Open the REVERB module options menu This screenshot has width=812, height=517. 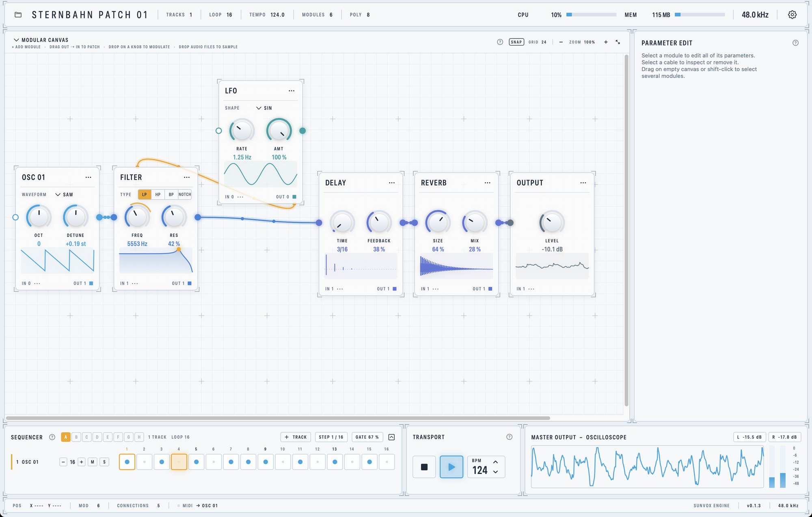coord(488,183)
